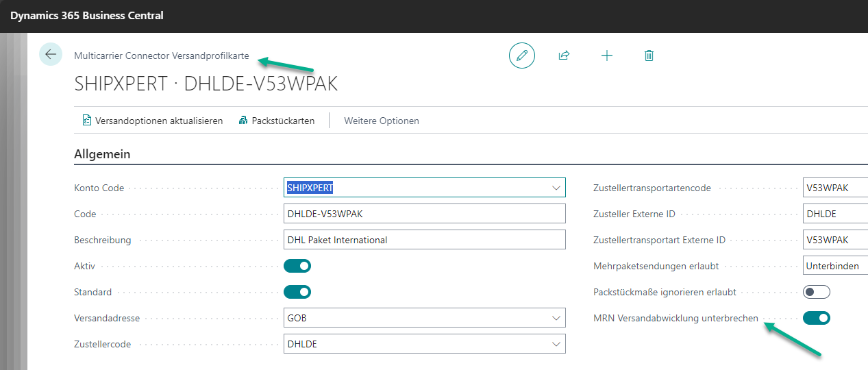Open the Versandadresse dropdown

[555, 318]
